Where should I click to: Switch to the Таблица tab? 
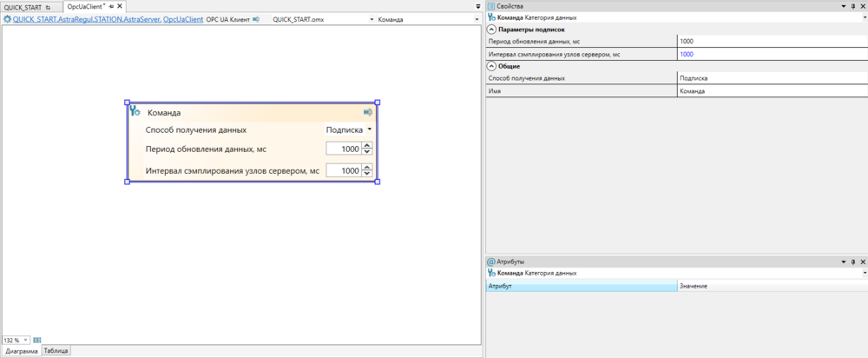click(x=56, y=351)
